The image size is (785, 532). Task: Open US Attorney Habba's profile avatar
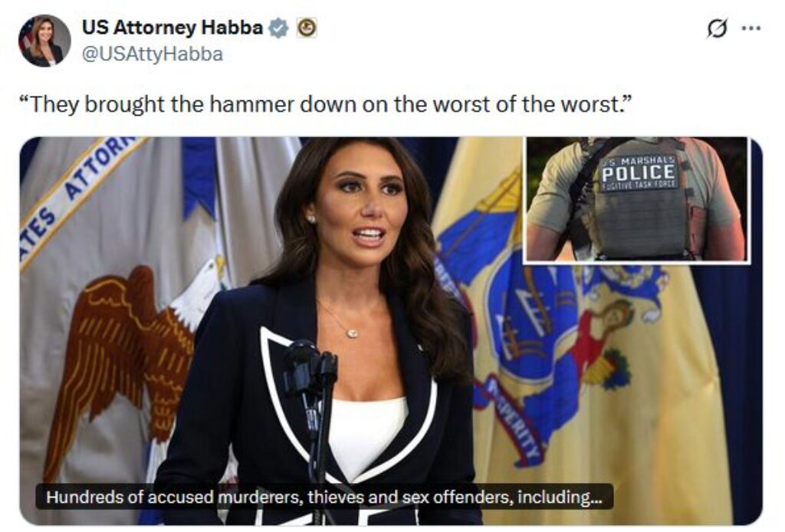44,41
